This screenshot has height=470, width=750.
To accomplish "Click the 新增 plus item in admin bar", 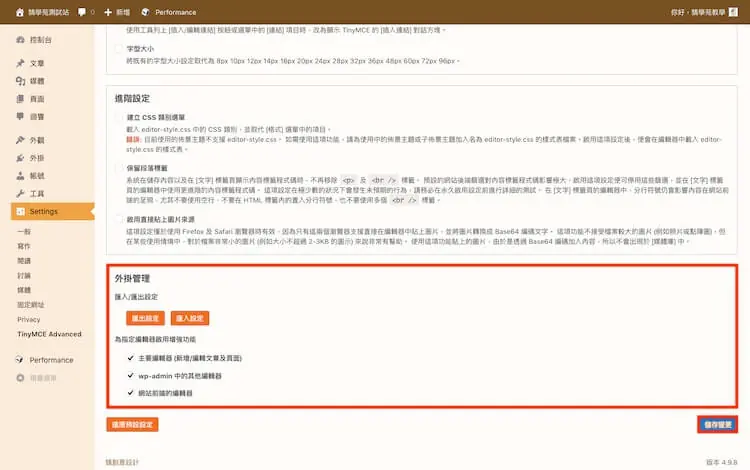I will coord(117,12).
